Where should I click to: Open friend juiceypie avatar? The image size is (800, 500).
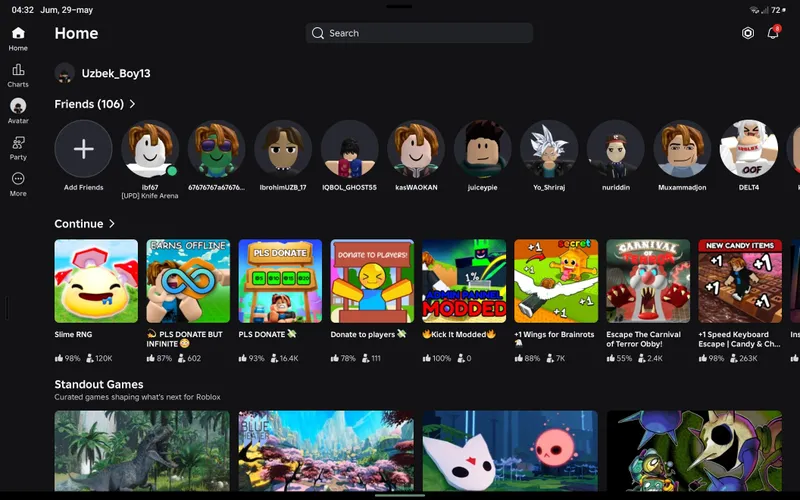pos(483,148)
